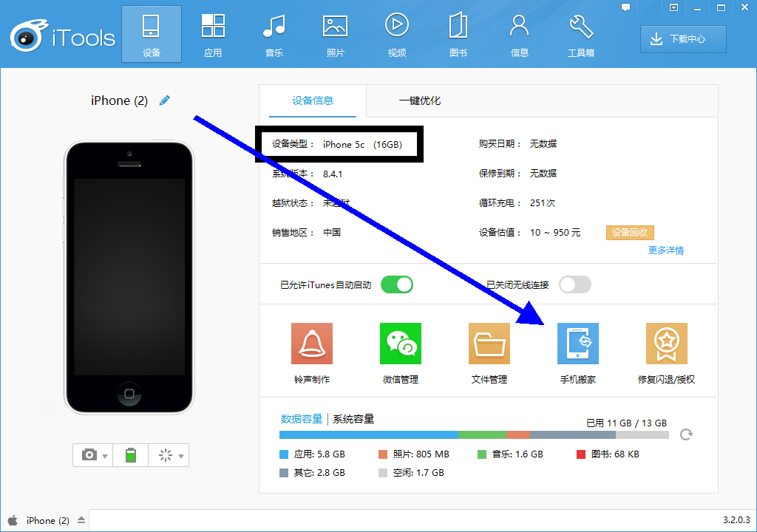Image resolution: width=757 pixels, height=532 pixels.
Task: Click the iPhone (2) device name heading
Action: (119, 100)
